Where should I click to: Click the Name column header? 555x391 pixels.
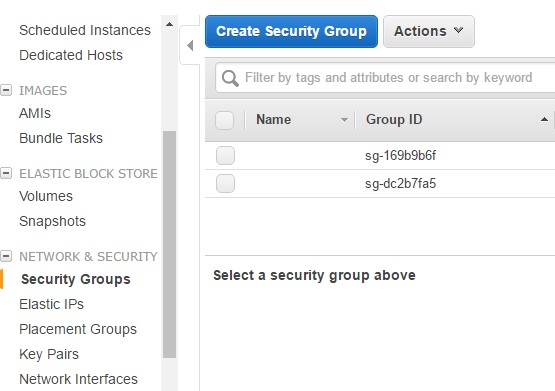point(274,120)
